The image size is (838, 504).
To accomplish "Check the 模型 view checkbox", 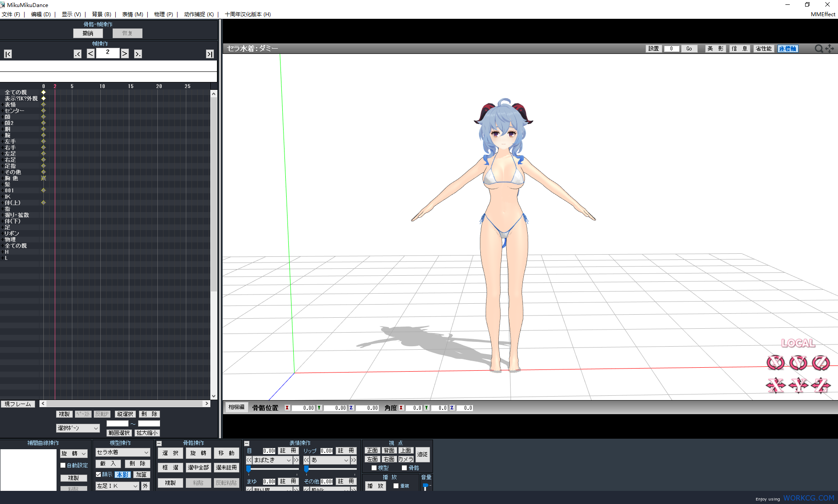I will tap(374, 468).
